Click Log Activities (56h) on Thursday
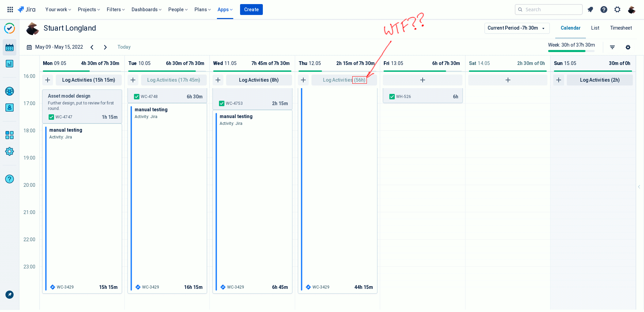 [x=344, y=80]
